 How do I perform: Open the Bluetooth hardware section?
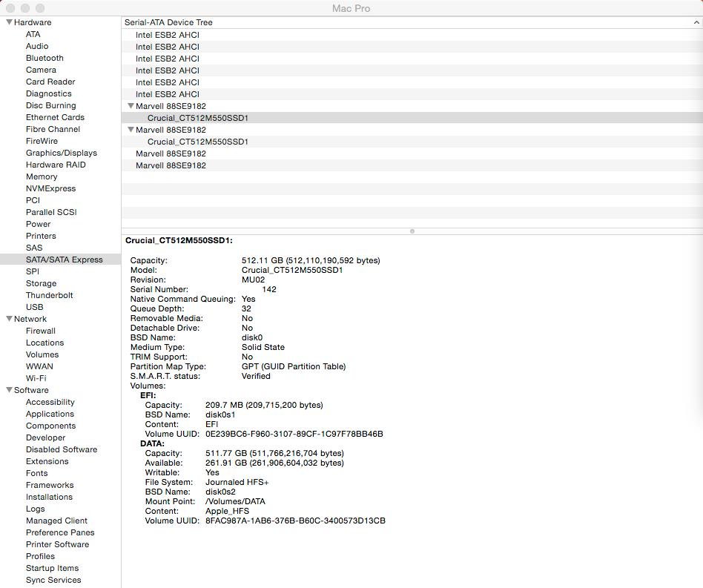(44, 58)
